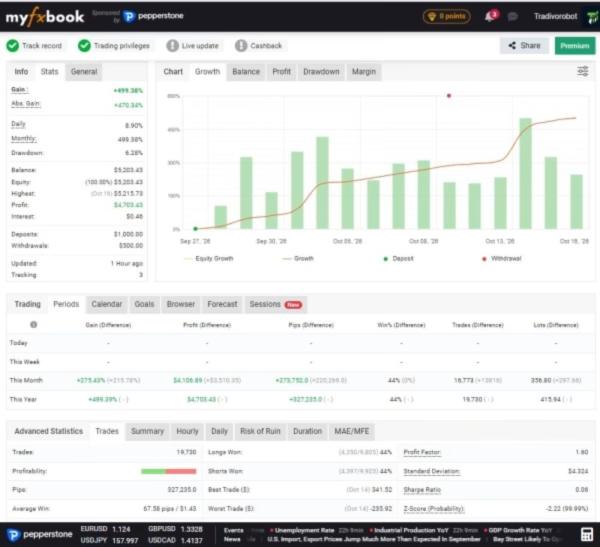Click the Monthly label link
The height and width of the screenshot is (547, 600).
[x=24, y=139]
